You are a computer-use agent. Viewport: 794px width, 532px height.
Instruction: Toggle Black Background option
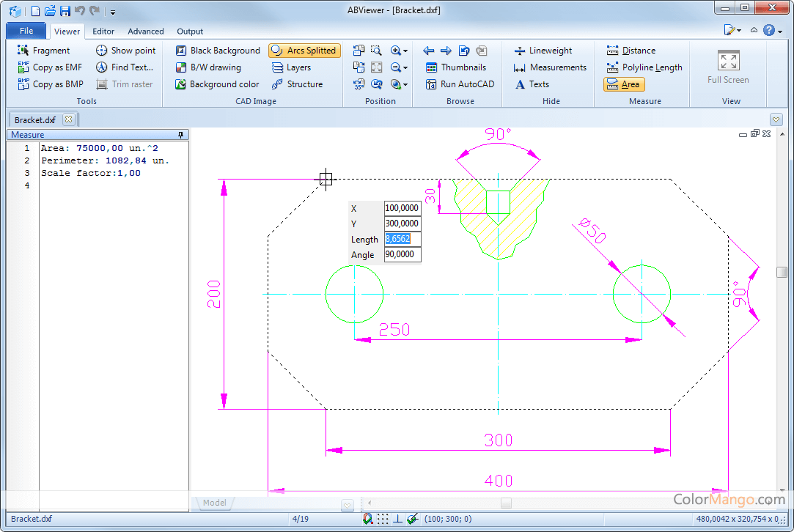point(218,51)
